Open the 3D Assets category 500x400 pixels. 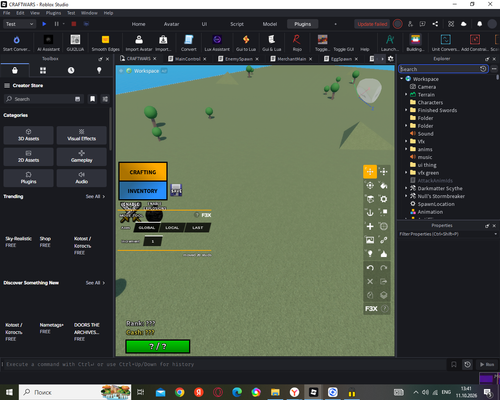click(28, 135)
